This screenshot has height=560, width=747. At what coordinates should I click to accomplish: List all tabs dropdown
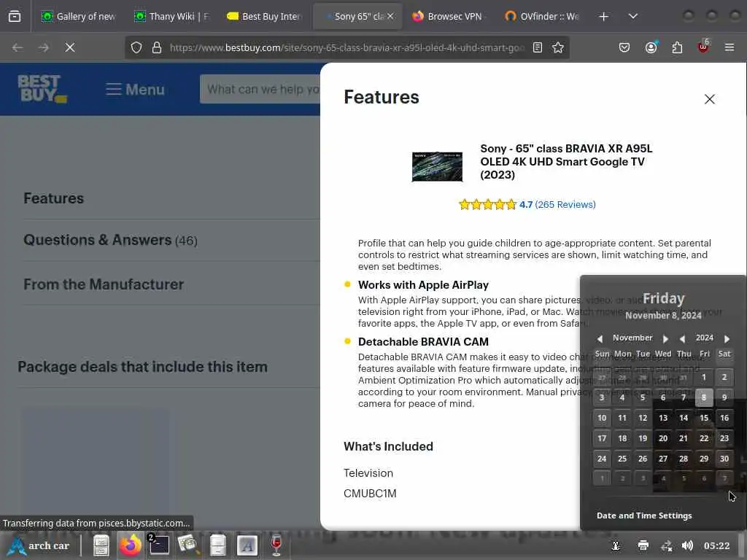coord(632,17)
